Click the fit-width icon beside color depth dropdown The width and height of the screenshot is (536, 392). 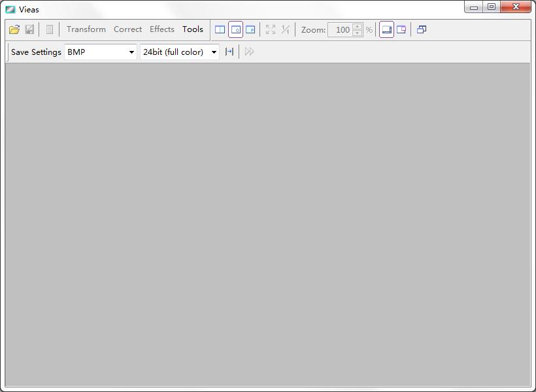pyautogui.click(x=229, y=52)
